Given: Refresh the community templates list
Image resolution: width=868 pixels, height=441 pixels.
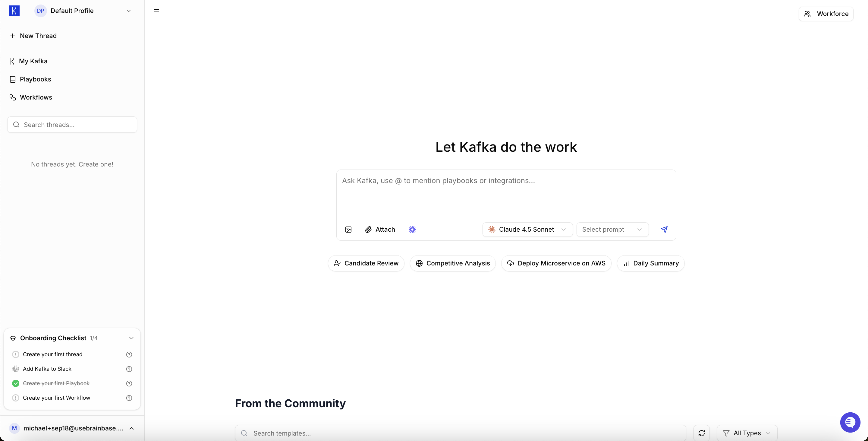Looking at the screenshot, I should [x=702, y=433].
